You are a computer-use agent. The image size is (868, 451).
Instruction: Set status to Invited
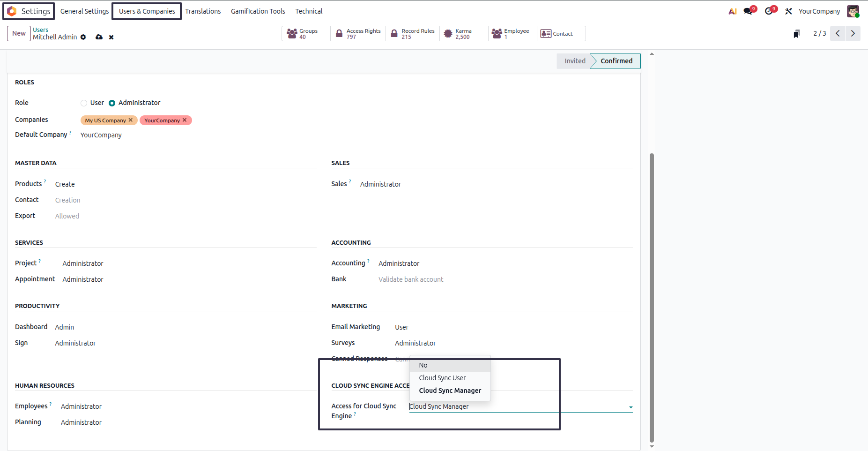pos(575,61)
